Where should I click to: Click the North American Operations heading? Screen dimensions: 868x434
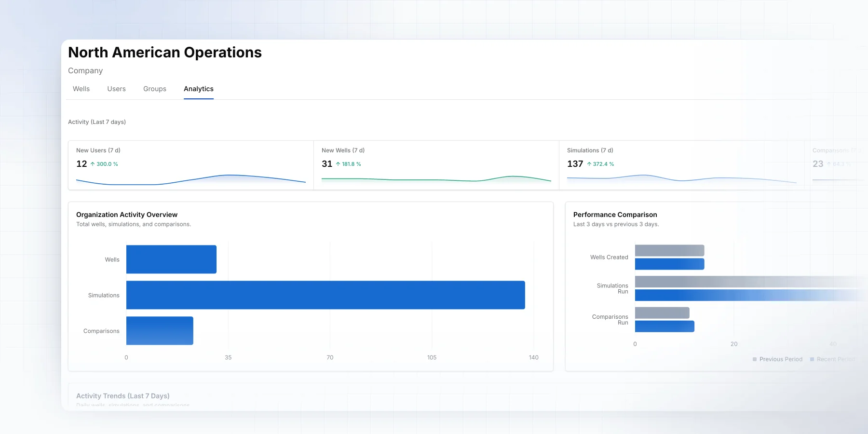pos(165,52)
